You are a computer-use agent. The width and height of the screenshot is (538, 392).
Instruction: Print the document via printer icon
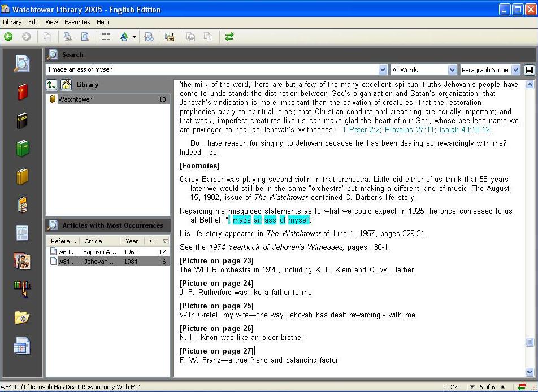[x=68, y=37]
